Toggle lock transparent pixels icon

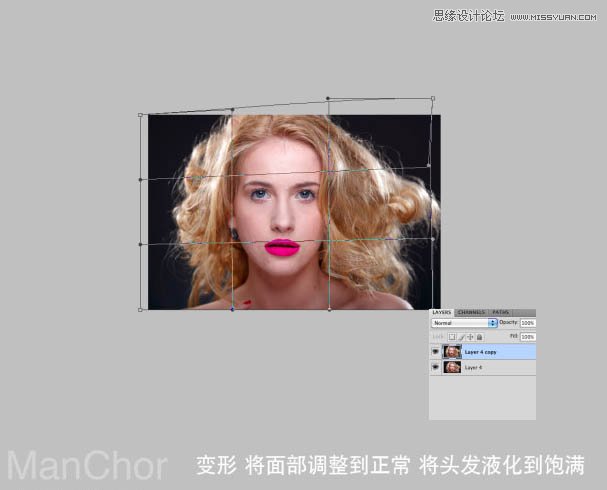coord(452,337)
